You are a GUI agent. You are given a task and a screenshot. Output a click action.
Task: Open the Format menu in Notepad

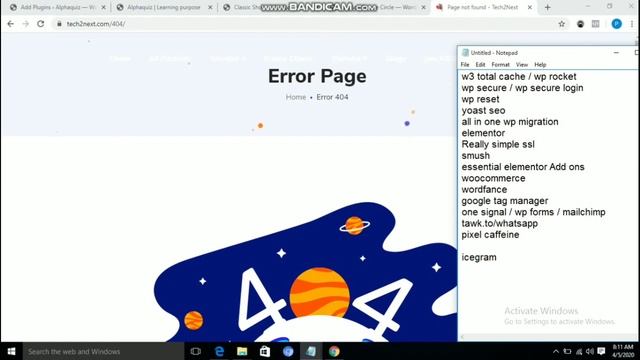[x=500, y=64]
